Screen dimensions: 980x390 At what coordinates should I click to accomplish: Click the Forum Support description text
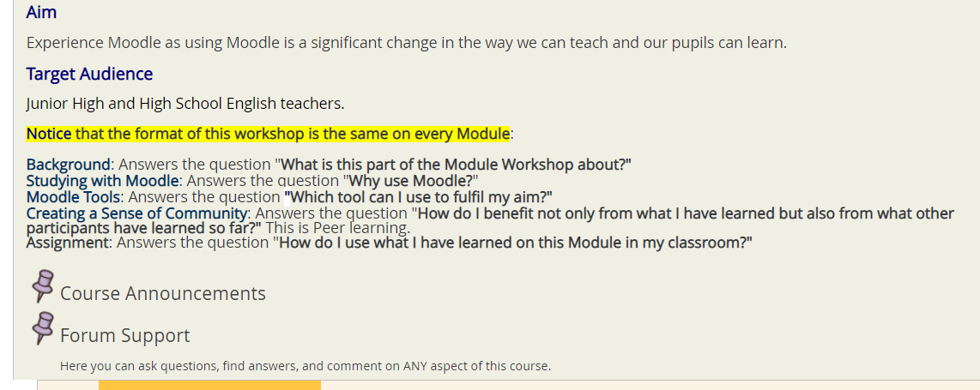(x=305, y=366)
